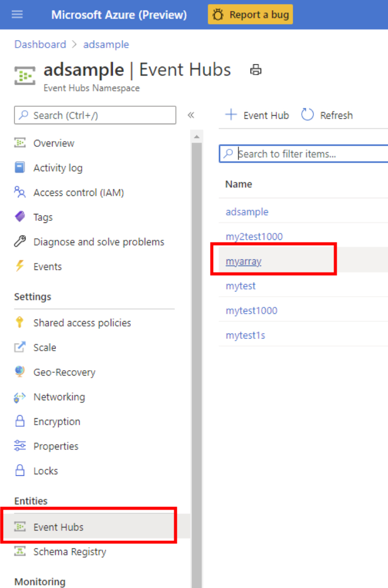
Task: Refresh the event hubs list
Action: (x=327, y=115)
